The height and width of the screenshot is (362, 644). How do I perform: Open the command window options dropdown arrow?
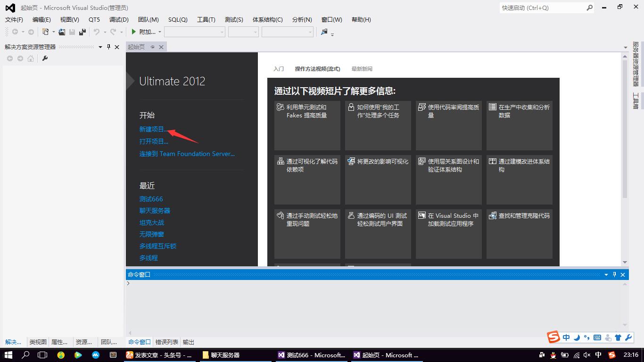point(606,274)
